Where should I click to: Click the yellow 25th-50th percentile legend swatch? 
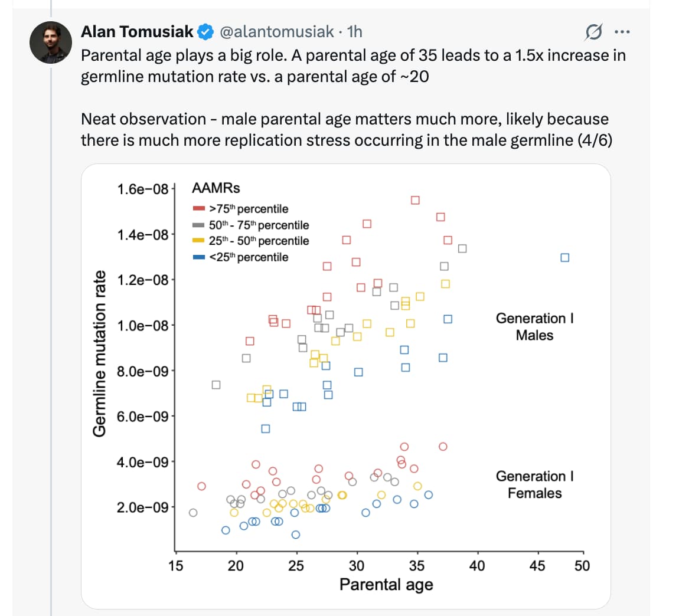pyautogui.click(x=199, y=241)
